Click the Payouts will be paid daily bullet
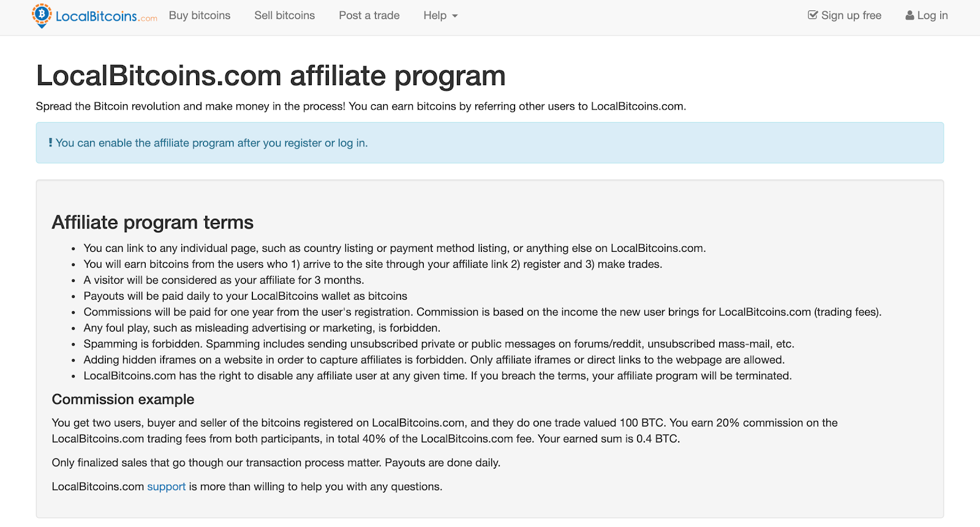This screenshot has width=980, height=527. tap(245, 296)
